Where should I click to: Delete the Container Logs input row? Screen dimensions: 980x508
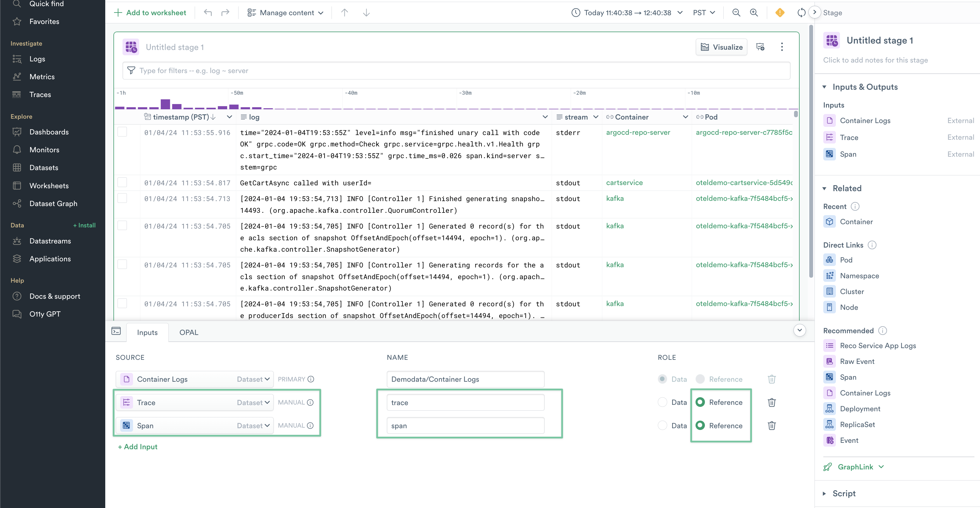[772, 379]
